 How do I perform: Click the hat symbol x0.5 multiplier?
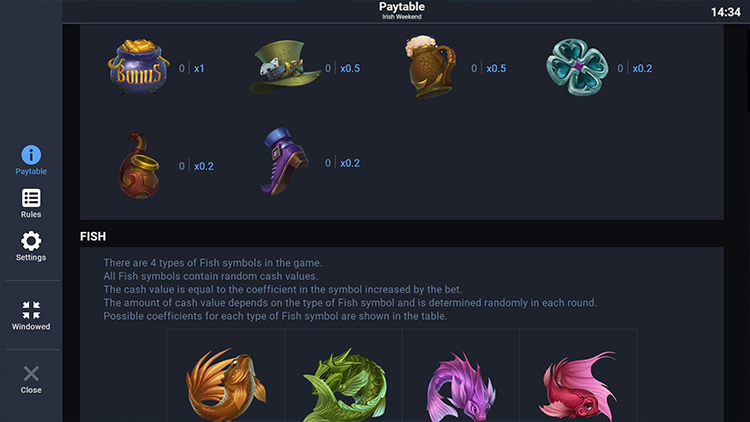(350, 69)
